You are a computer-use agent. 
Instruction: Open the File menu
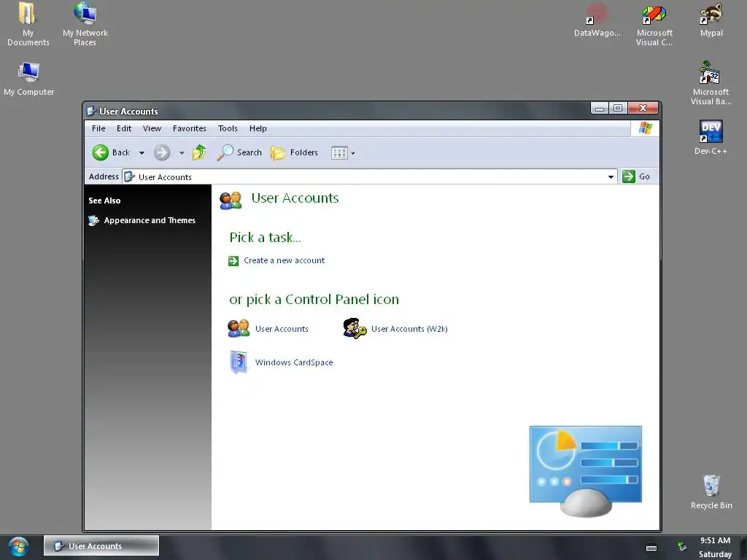98,128
